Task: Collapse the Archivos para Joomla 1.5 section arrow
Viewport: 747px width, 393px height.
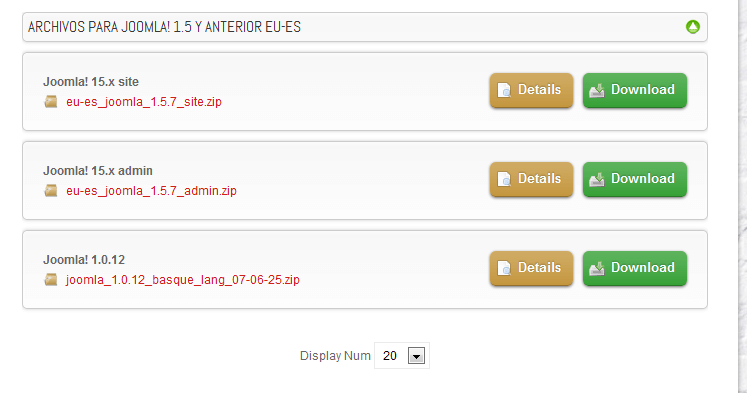Action: tap(693, 27)
